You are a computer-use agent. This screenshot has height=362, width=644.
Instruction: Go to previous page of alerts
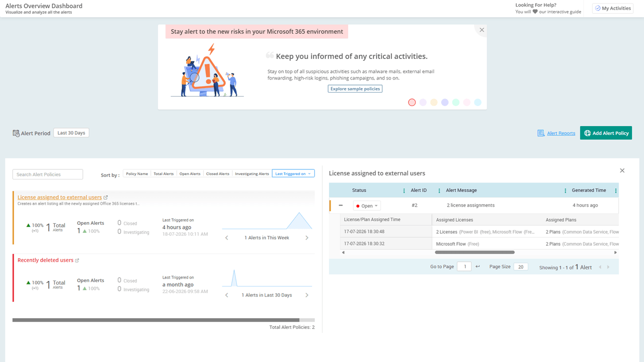[x=600, y=267]
